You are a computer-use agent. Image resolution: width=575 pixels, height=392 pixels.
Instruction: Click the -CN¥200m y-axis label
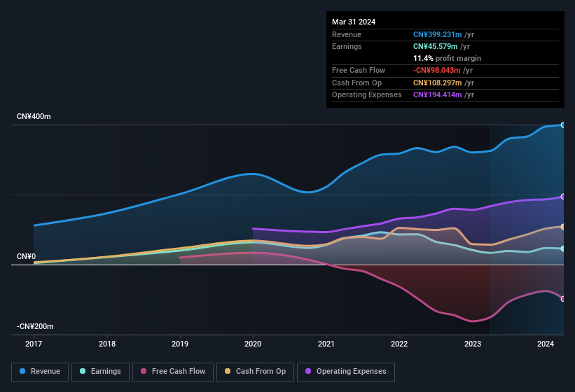(35, 326)
